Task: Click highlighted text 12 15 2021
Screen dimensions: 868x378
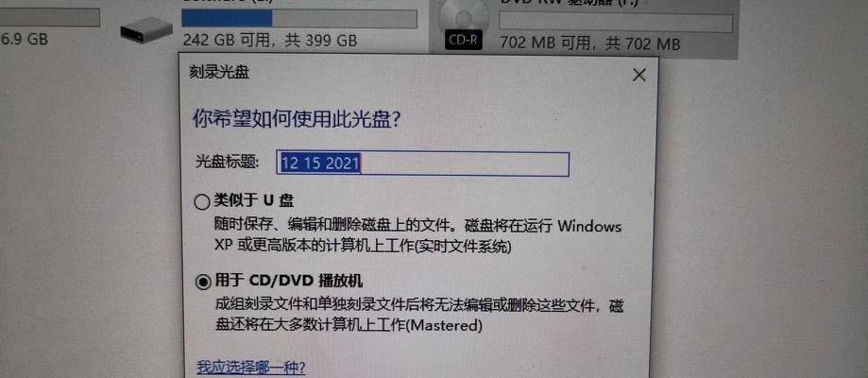Action: (x=320, y=163)
